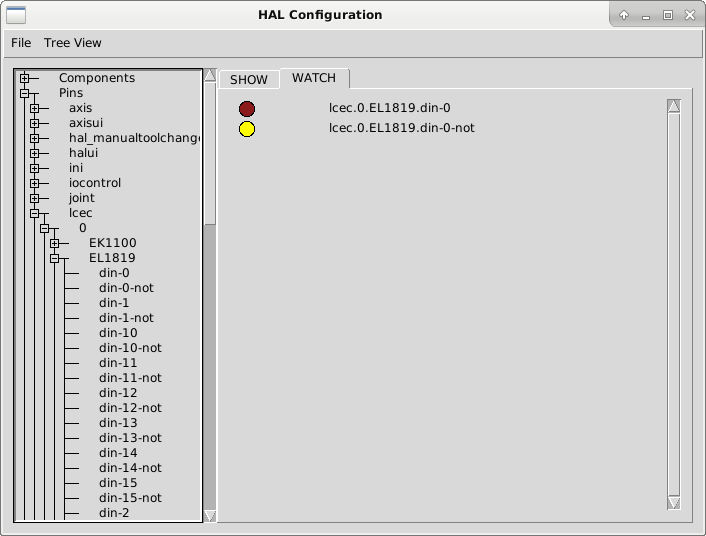Click the tree panel scrollbar thumb
The height and width of the screenshot is (536, 706).
(x=210, y=153)
